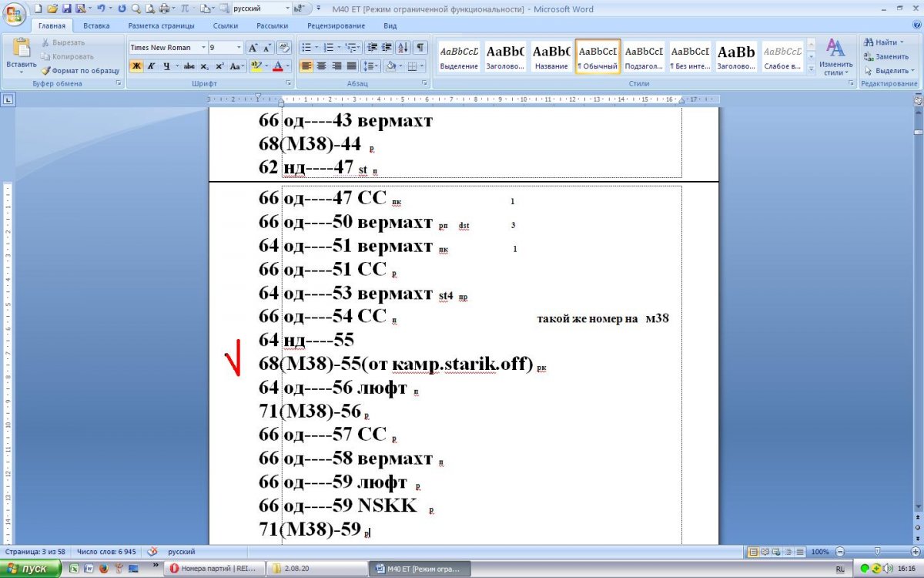Click bulleted list icon

[x=306, y=47]
